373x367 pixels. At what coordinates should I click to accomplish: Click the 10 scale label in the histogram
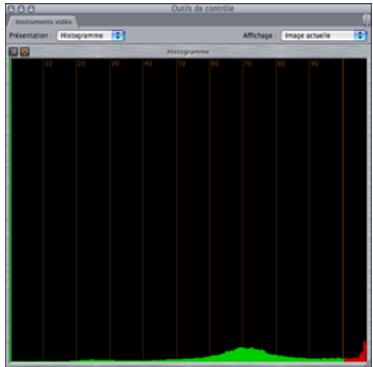pyautogui.click(x=49, y=64)
